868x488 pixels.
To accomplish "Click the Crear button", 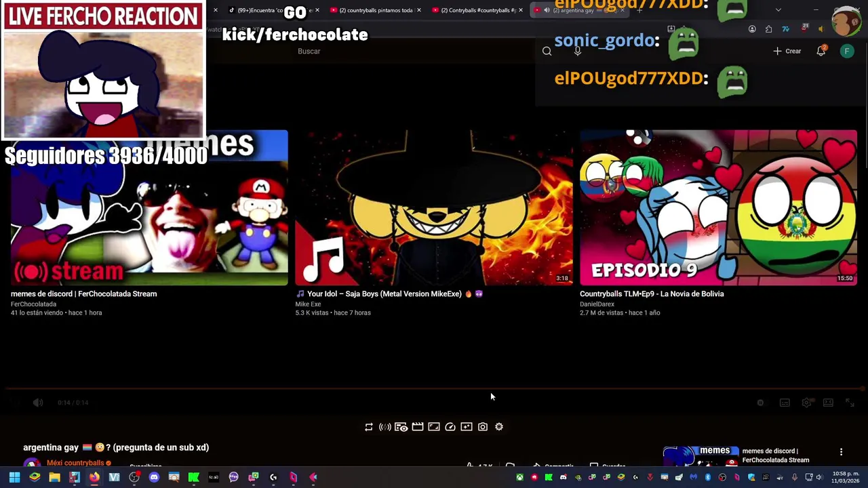I will 787,51.
